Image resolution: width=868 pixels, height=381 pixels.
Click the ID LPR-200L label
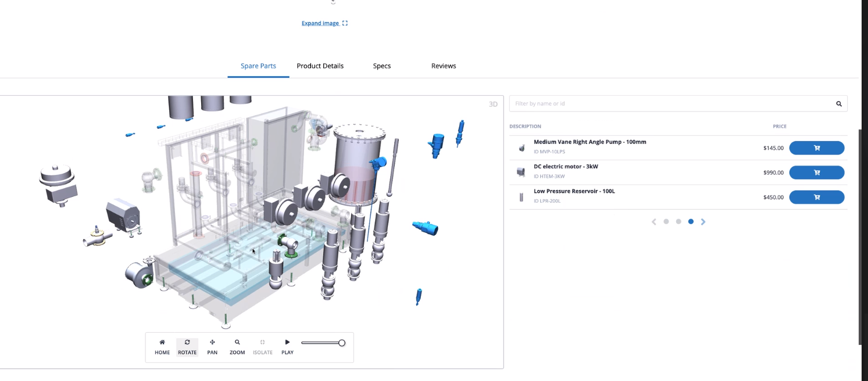point(548,201)
